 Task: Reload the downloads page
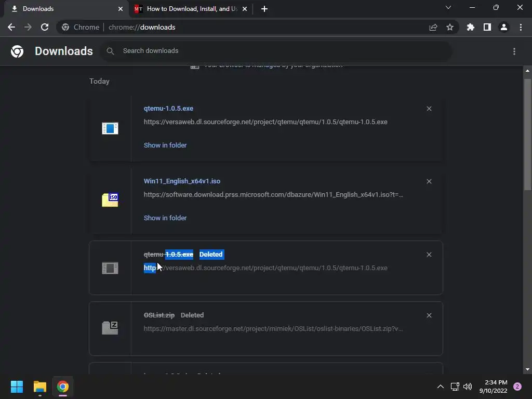(45, 27)
